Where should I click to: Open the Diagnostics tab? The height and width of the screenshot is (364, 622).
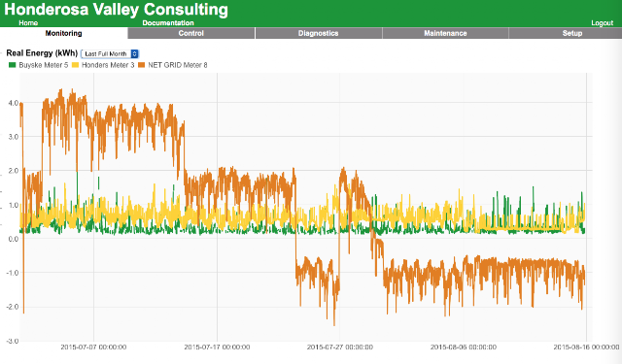click(319, 33)
